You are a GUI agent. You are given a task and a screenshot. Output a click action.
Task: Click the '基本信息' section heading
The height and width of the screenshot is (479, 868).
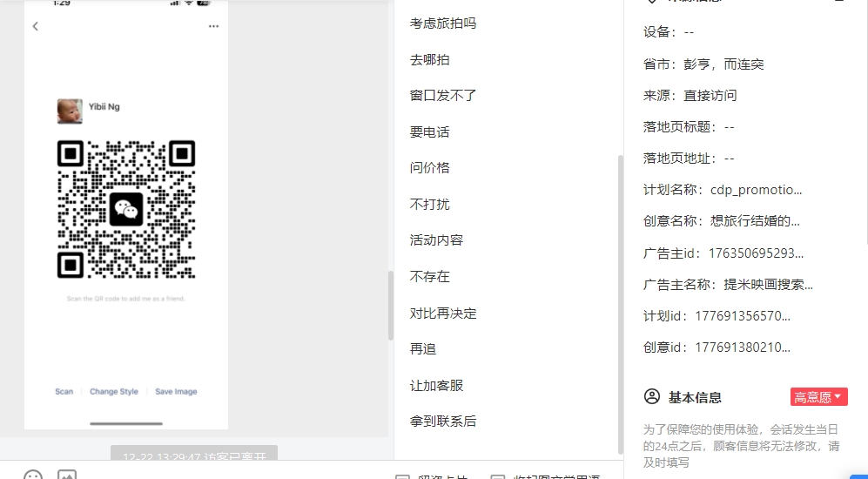(695, 398)
